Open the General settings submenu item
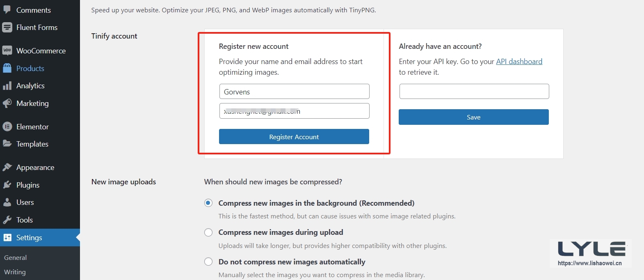The height and width of the screenshot is (280, 644). (16, 257)
